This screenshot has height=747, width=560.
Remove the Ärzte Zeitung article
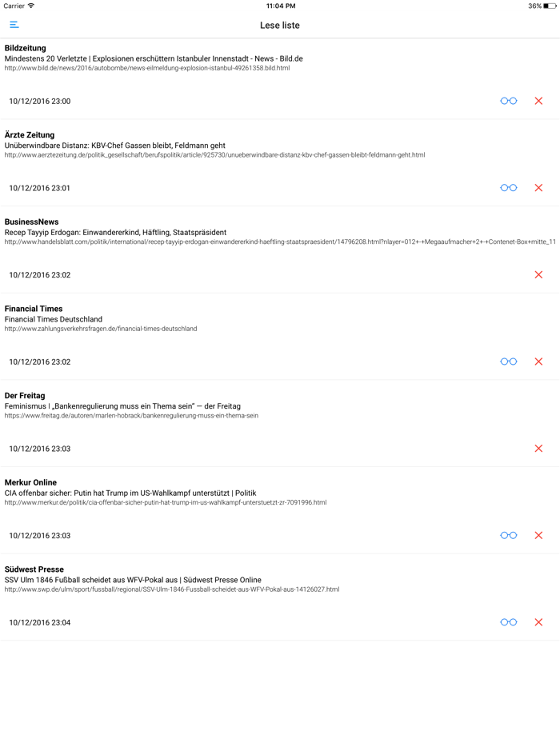[538, 187]
